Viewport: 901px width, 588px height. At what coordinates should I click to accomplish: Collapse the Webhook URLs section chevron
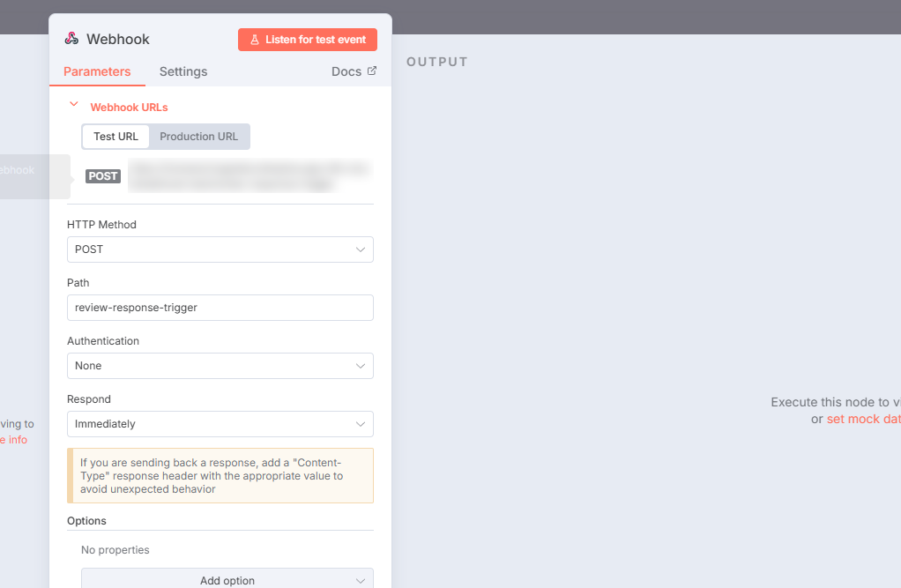[x=74, y=104]
